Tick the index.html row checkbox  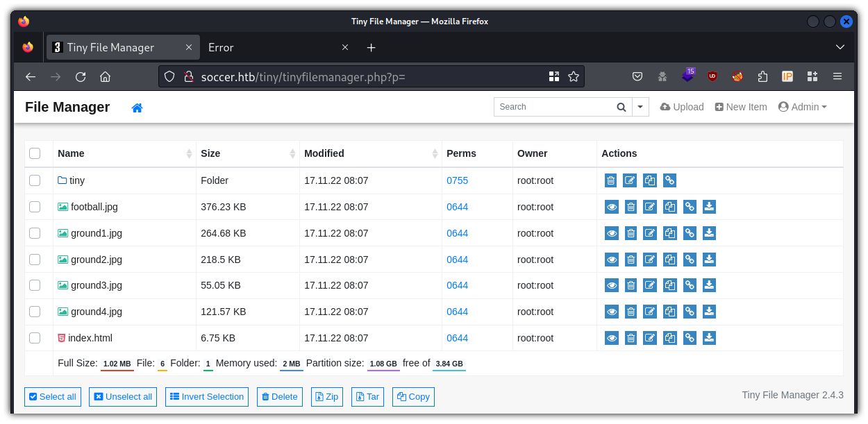[35, 338]
